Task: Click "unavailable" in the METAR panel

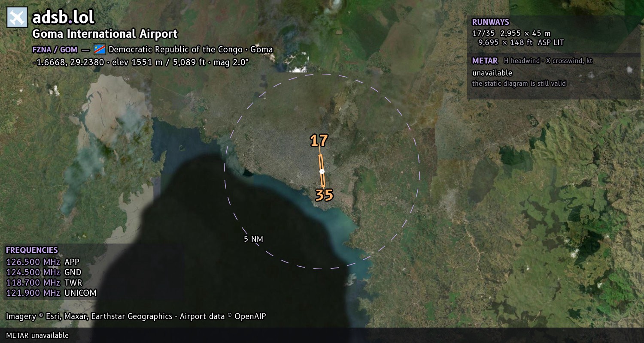Action: click(x=492, y=73)
